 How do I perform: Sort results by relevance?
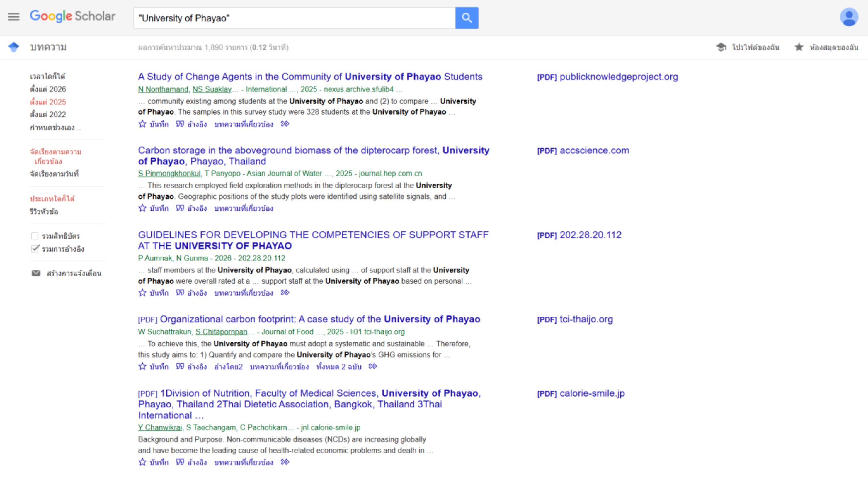56,157
